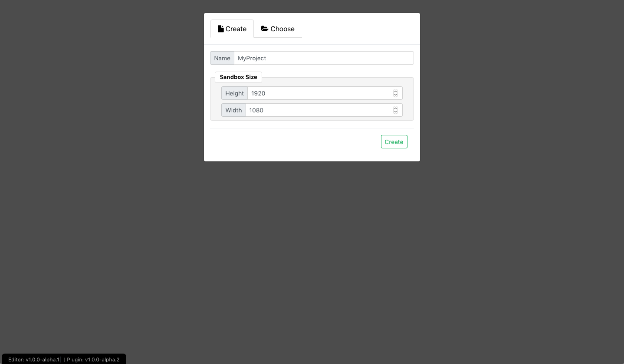Viewport: 624px width, 364px height.
Task: Click the Name label addon
Action: click(x=222, y=58)
